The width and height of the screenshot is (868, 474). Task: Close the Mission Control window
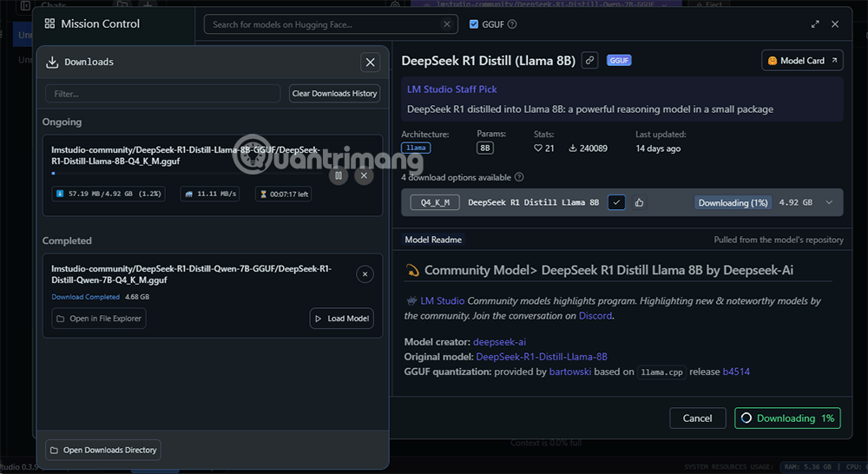pyautogui.click(x=835, y=24)
